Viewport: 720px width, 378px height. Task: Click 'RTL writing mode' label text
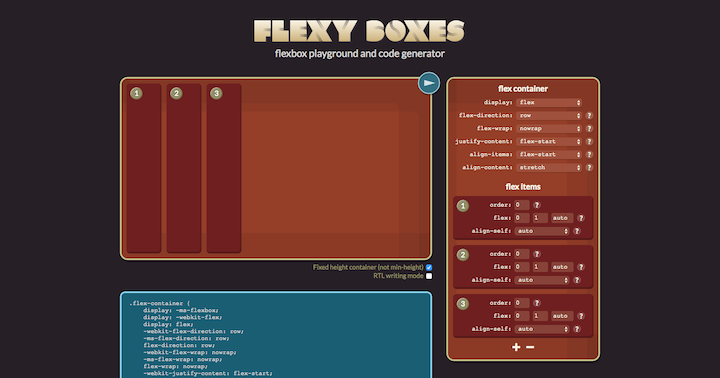(398, 276)
